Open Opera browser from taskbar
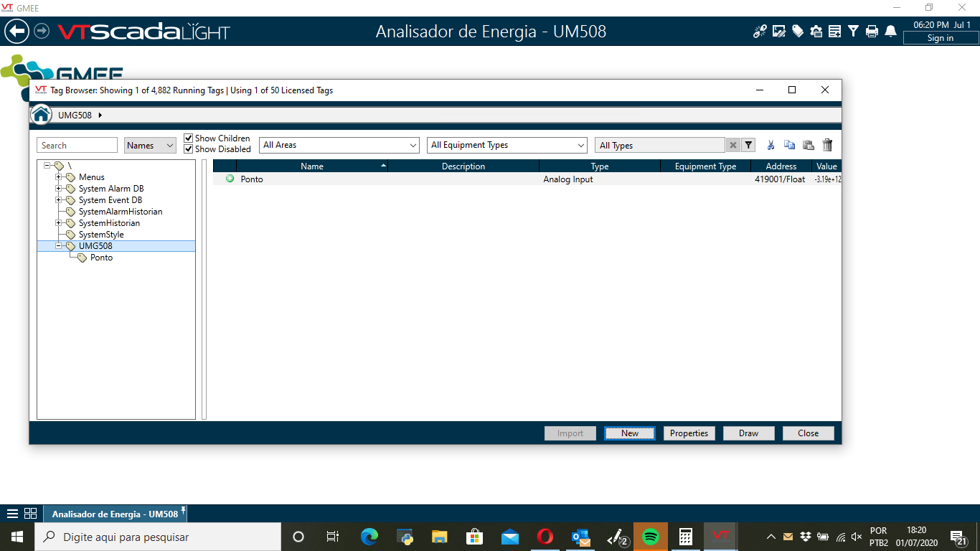This screenshot has height=551, width=980. point(545,537)
